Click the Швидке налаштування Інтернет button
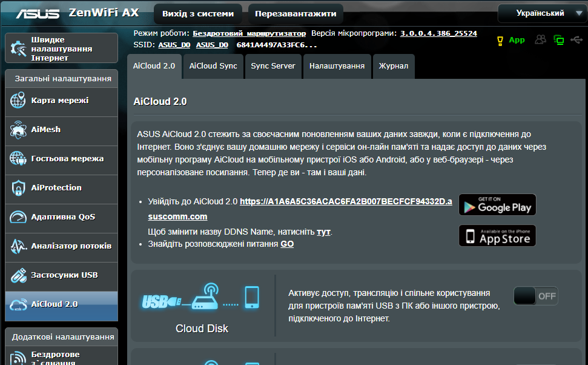The height and width of the screenshot is (365, 588). pyautogui.click(x=62, y=48)
